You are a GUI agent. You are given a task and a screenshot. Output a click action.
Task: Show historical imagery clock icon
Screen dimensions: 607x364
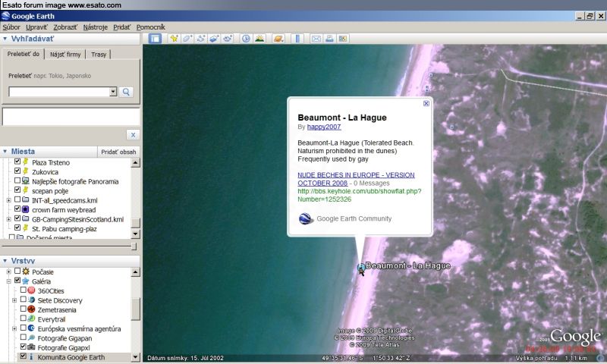pyautogui.click(x=246, y=38)
